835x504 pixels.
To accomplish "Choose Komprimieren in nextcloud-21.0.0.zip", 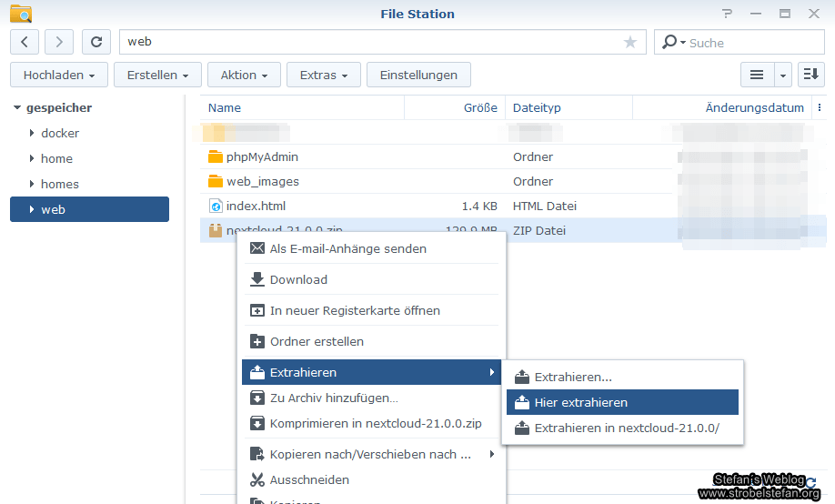I will [x=371, y=423].
